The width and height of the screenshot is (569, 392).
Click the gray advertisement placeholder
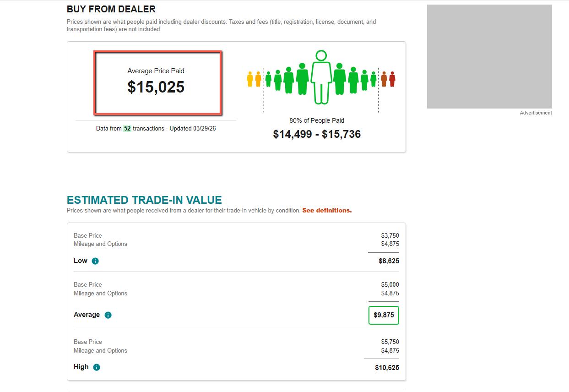point(489,57)
